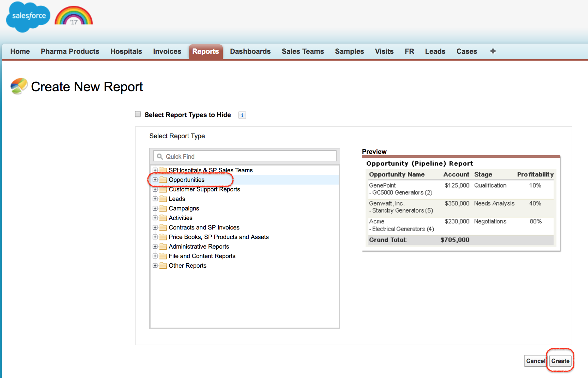Image resolution: width=588 pixels, height=378 pixels.
Task: Click the Administrative Reports folder icon
Action: pyautogui.click(x=163, y=246)
